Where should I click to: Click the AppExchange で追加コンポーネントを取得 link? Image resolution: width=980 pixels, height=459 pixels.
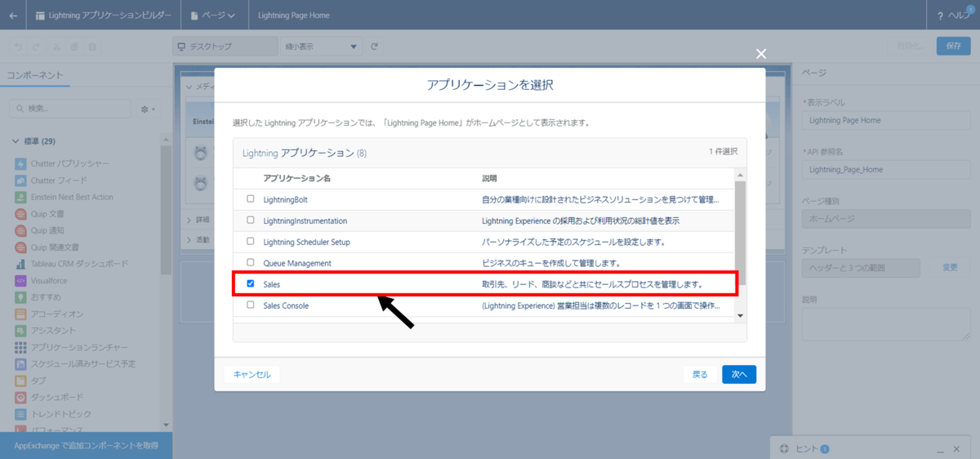pyautogui.click(x=86, y=446)
